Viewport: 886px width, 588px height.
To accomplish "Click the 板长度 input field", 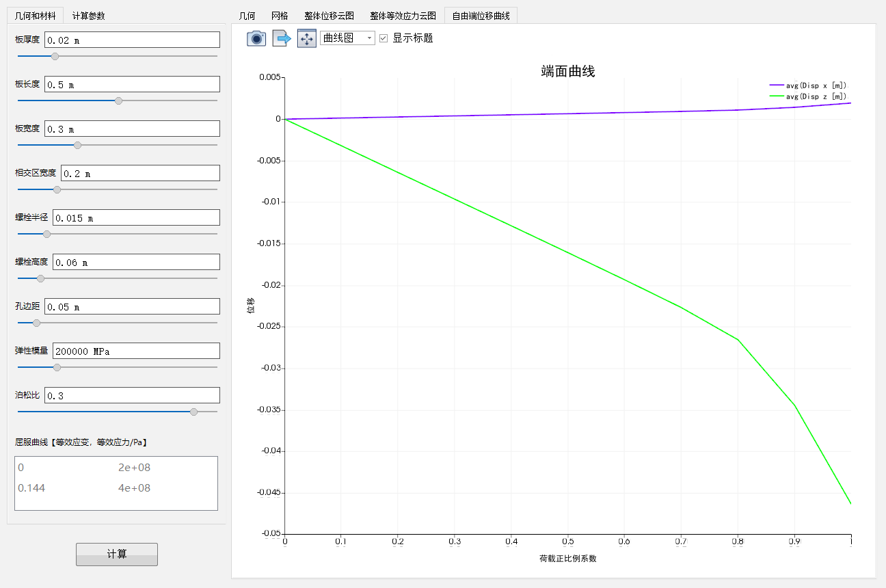I will [132, 84].
